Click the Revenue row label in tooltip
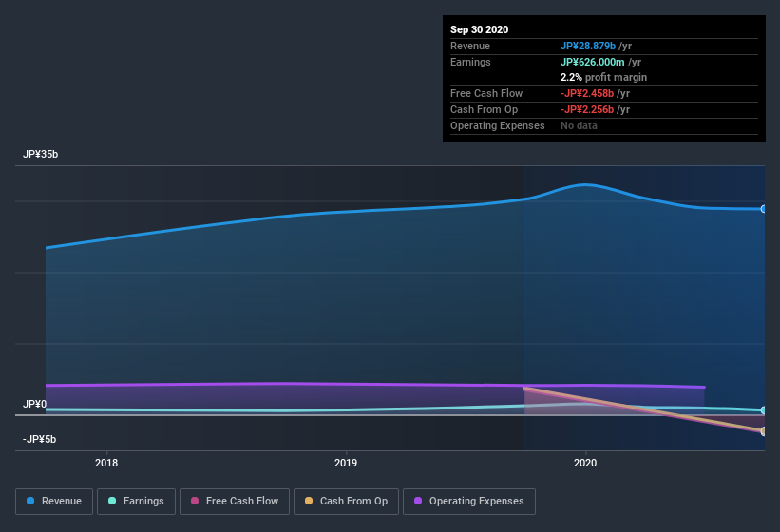 point(470,46)
